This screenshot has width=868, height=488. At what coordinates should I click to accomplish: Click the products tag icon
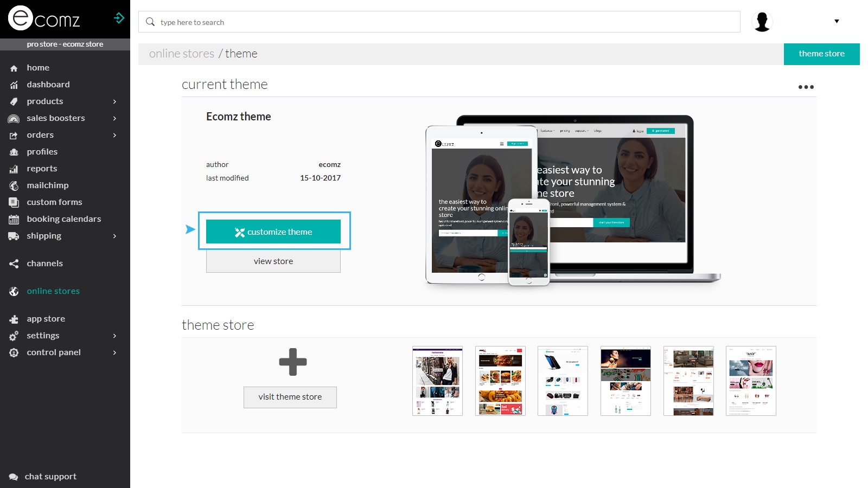[x=14, y=102]
